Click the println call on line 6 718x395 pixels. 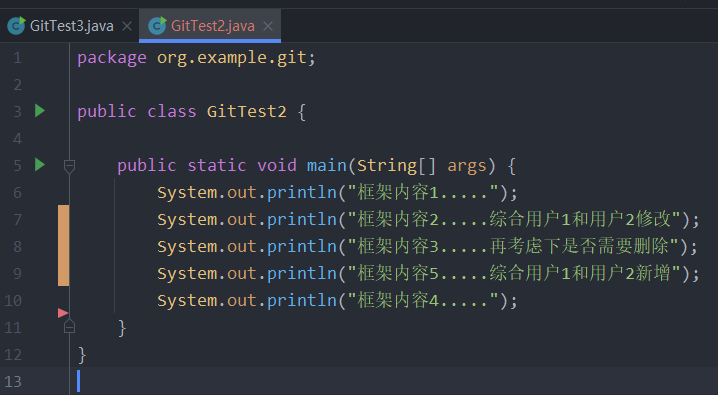point(301,192)
